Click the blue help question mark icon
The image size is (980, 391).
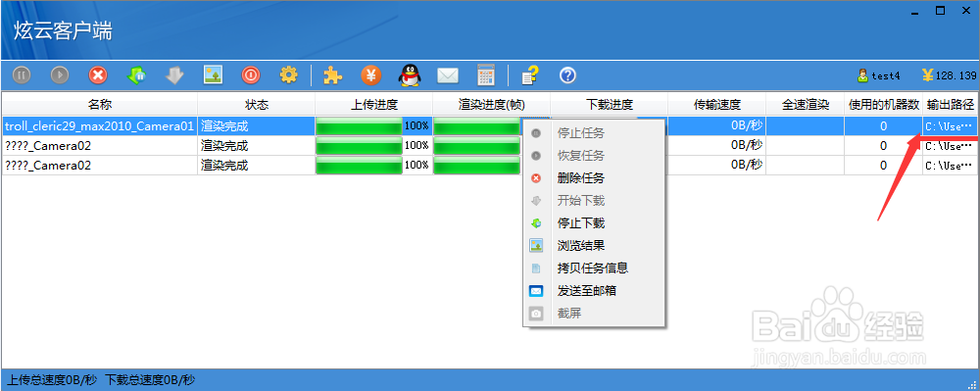[567, 75]
